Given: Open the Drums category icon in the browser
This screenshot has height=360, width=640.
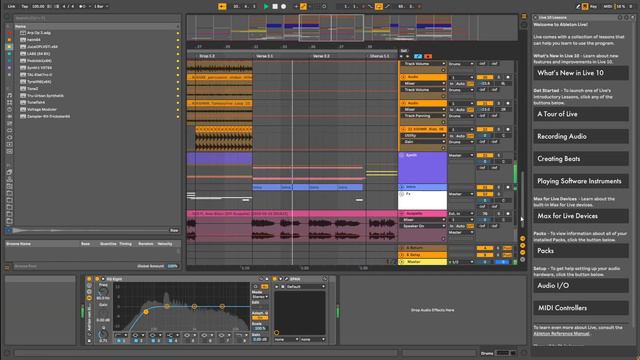Looking at the screenshot, I should click(x=9, y=102).
